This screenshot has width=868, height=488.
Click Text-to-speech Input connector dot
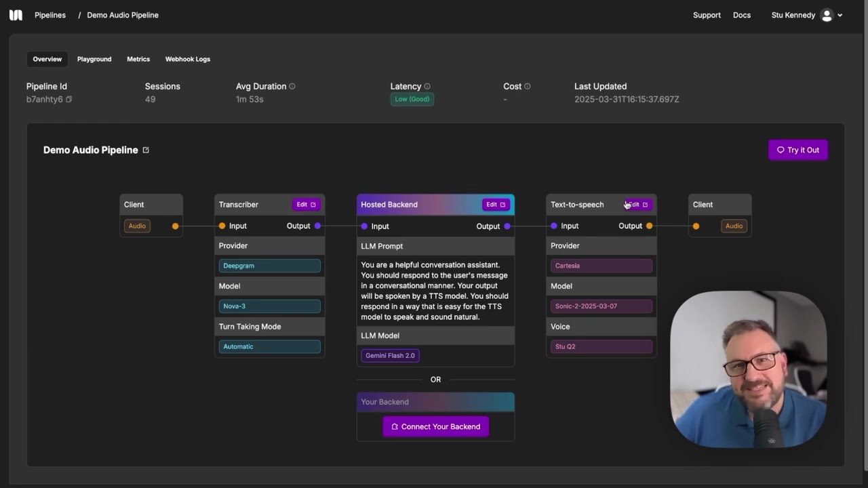pos(554,226)
